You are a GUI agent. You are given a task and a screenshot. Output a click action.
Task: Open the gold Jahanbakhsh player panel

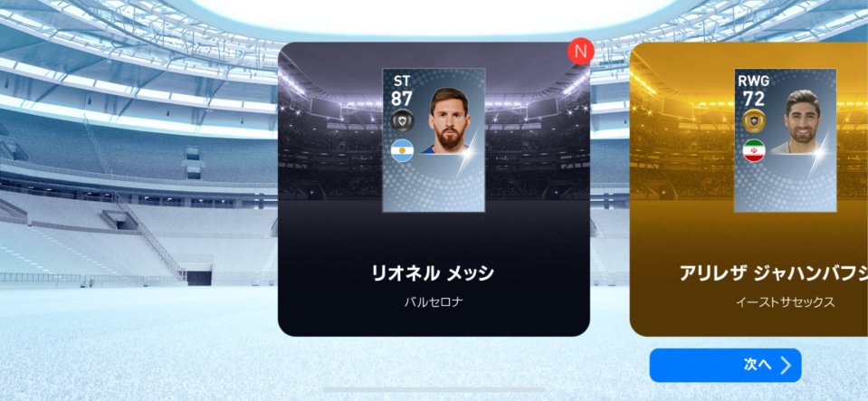click(x=749, y=189)
